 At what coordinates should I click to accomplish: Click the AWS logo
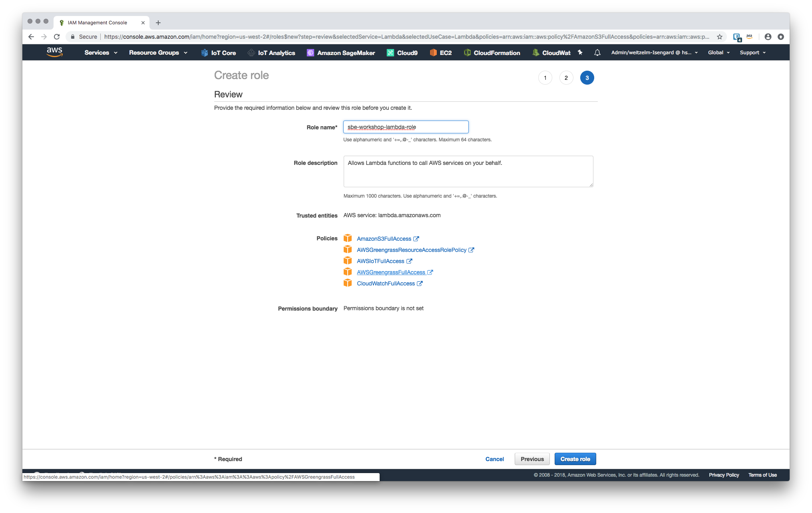[x=55, y=52]
